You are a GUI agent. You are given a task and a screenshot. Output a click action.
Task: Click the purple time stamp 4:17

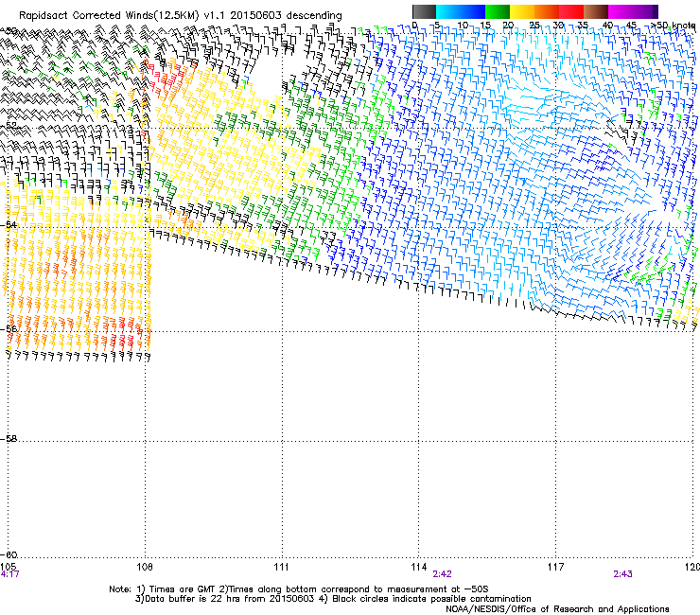tap(9, 574)
